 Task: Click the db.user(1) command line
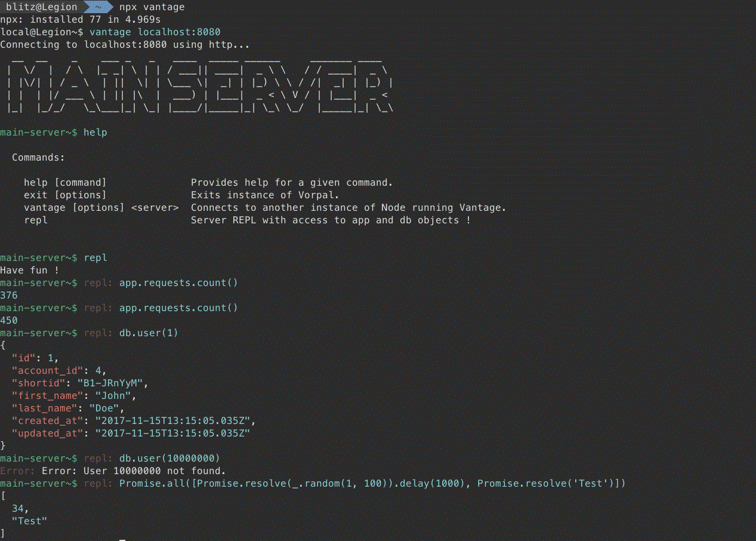click(x=149, y=333)
